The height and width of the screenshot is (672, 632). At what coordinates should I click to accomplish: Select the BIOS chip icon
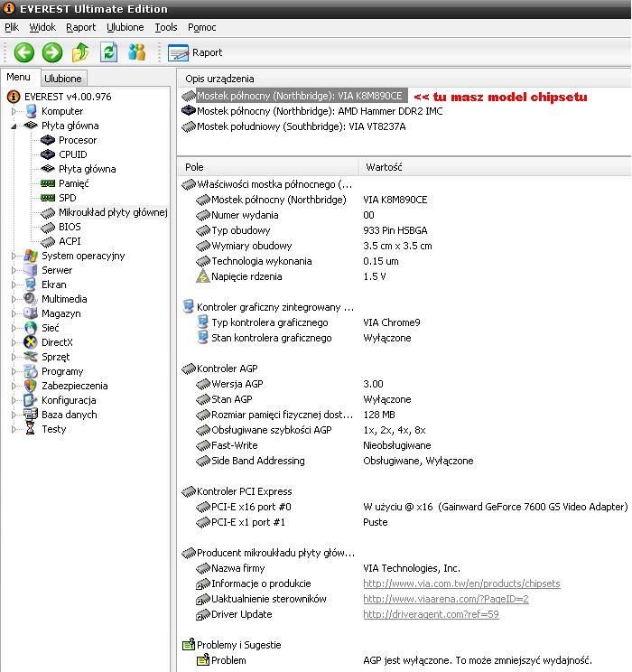[x=48, y=227]
